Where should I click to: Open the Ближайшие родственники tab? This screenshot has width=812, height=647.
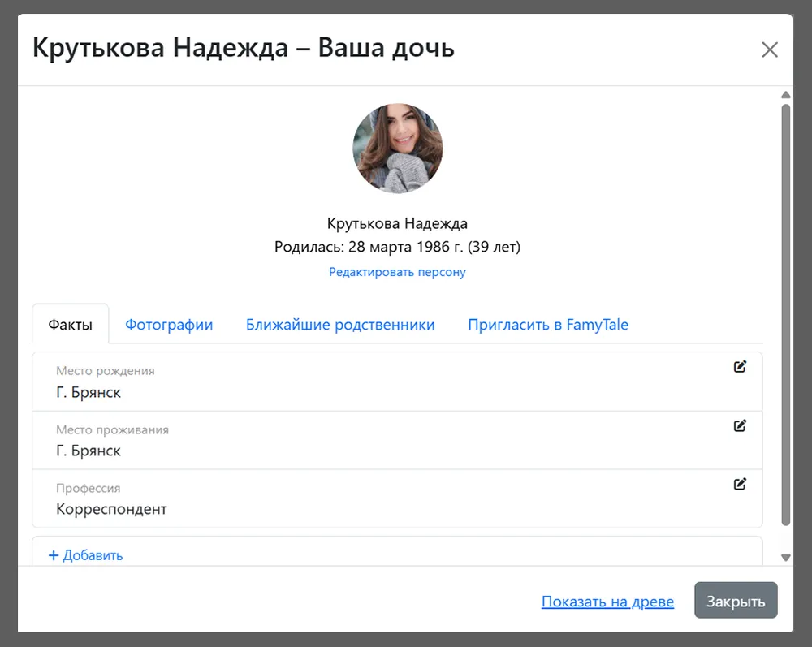pyautogui.click(x=340, y=325)
